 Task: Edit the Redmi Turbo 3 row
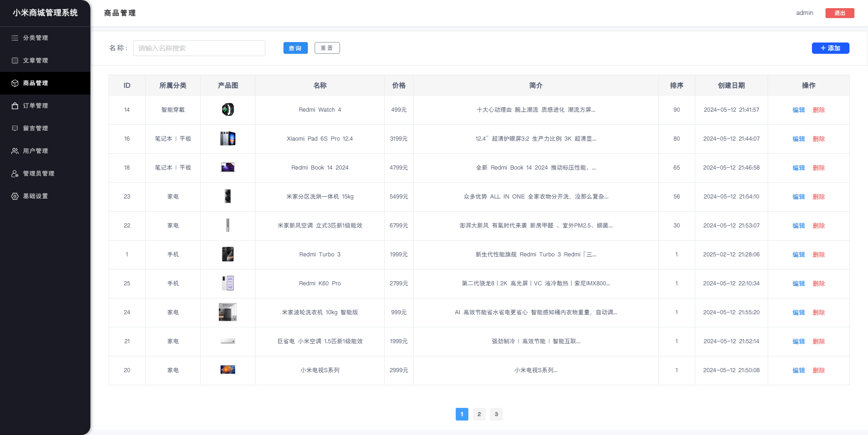(x=799, y=255)
